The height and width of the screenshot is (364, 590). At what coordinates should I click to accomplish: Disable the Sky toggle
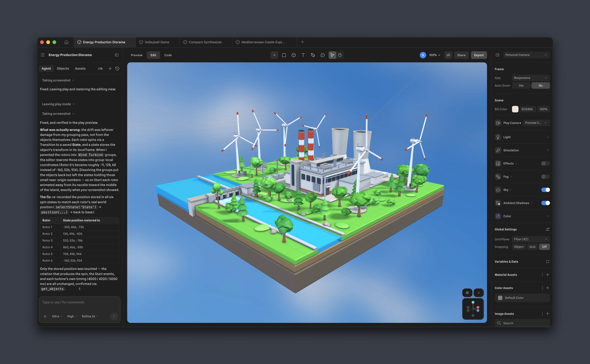click(546, 190)
